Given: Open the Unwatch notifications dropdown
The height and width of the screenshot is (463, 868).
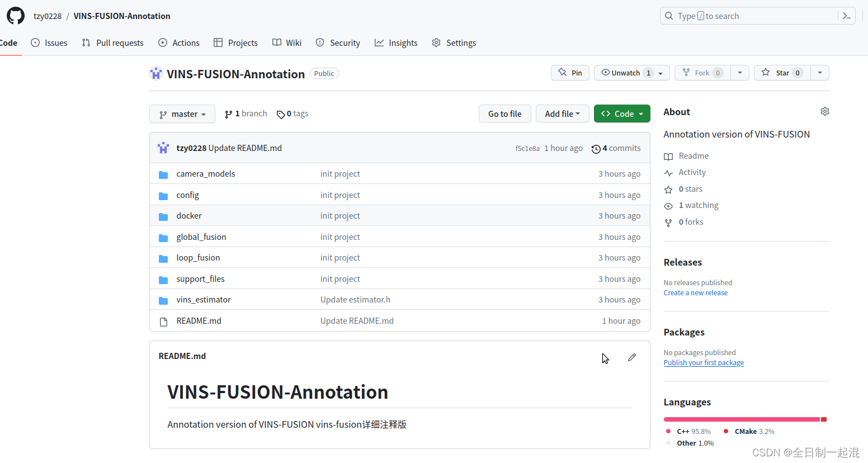Looking at the screenshot, I should 632,73.
